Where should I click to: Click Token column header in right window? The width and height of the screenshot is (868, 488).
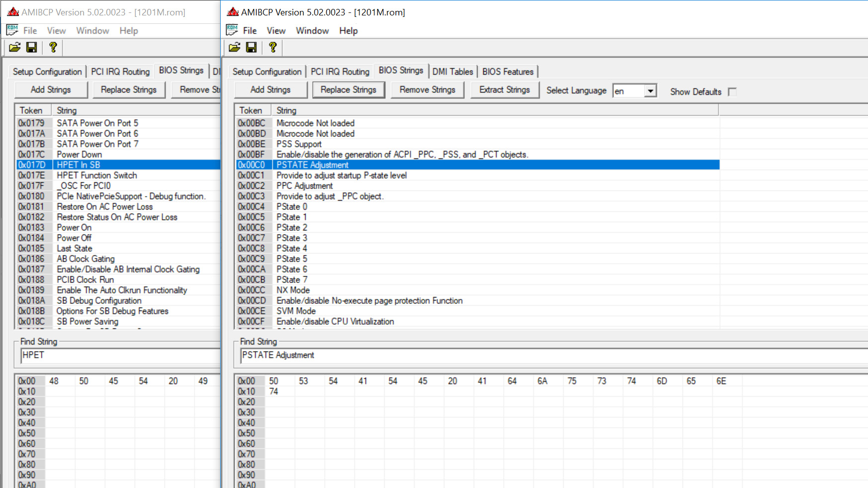(253, 110)
